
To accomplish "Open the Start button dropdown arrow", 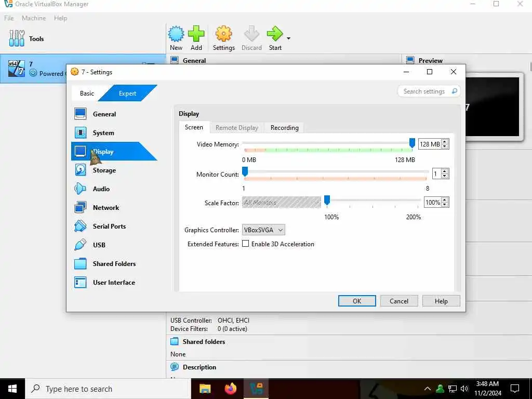I will pyautogui.click(x=288, y=38).
